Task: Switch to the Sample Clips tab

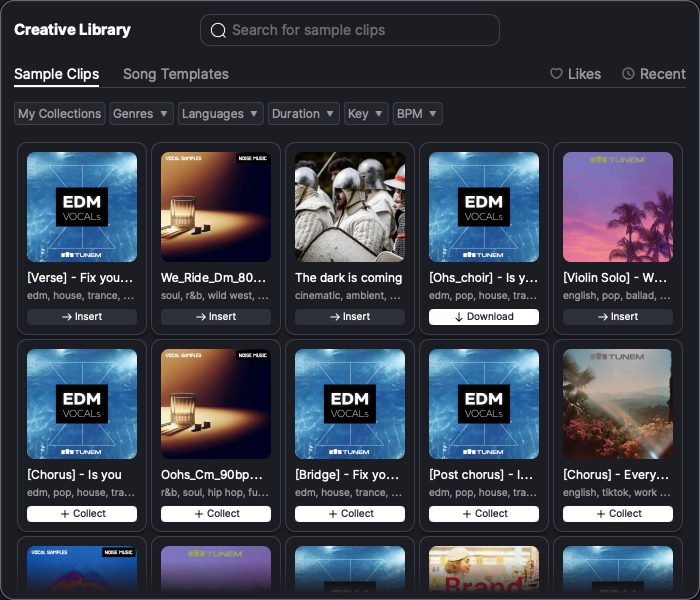Action: [x=57, y=74]
